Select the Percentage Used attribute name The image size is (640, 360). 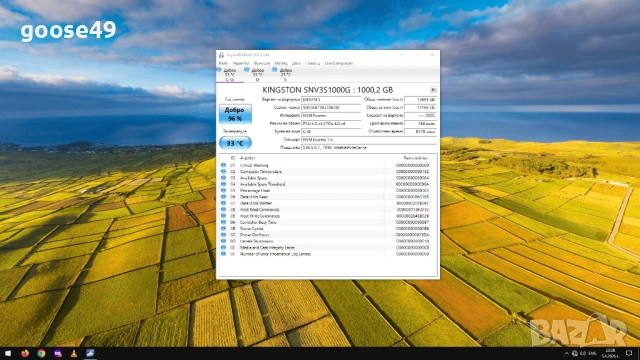pyautogui.click(x=255, y=191)
